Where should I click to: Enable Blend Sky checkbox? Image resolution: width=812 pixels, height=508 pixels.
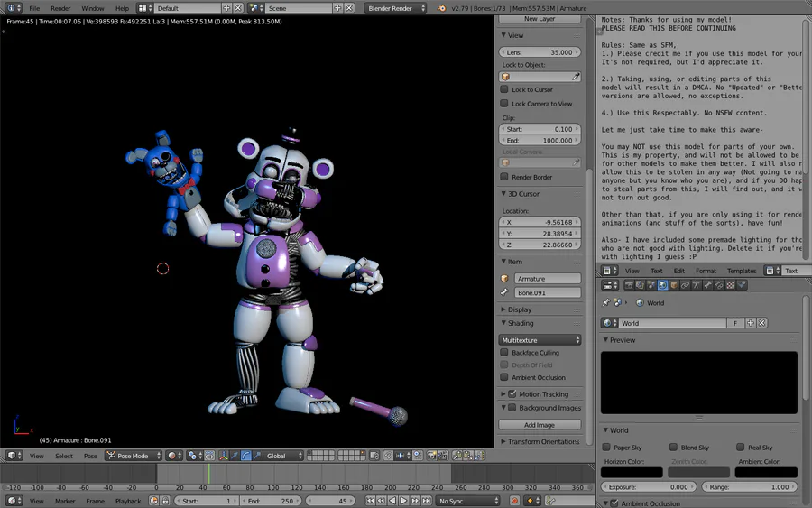(673, 447)
